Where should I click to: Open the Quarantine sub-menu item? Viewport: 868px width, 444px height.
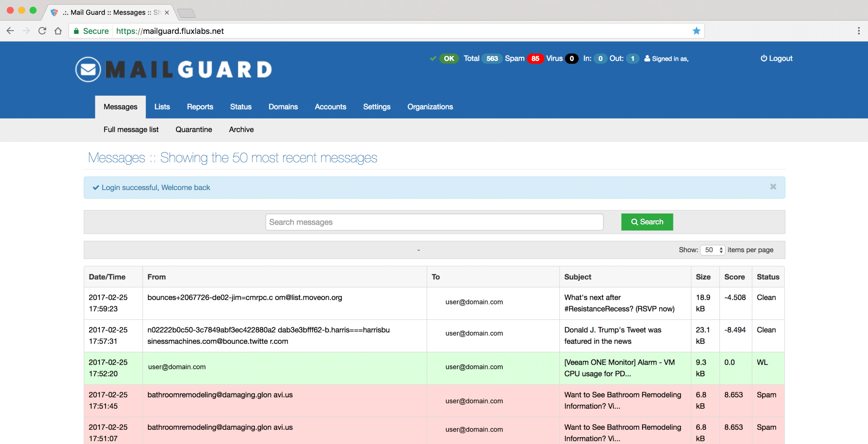coord(194,130)
